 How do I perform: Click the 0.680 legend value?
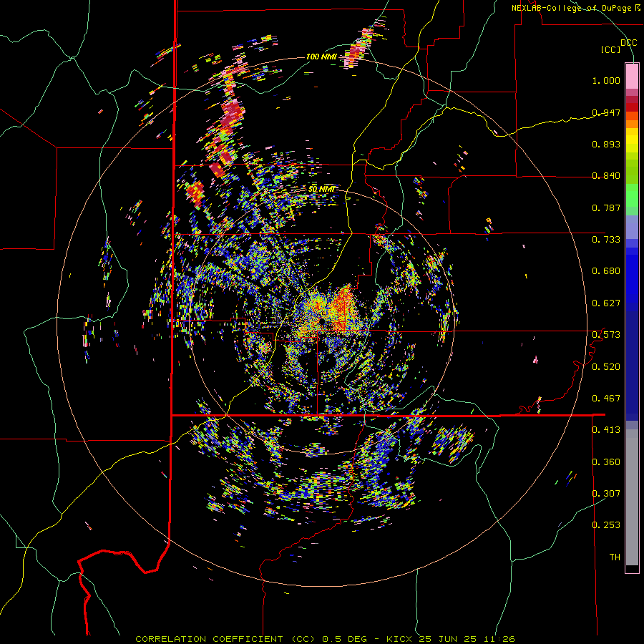(x=606, y=271)
